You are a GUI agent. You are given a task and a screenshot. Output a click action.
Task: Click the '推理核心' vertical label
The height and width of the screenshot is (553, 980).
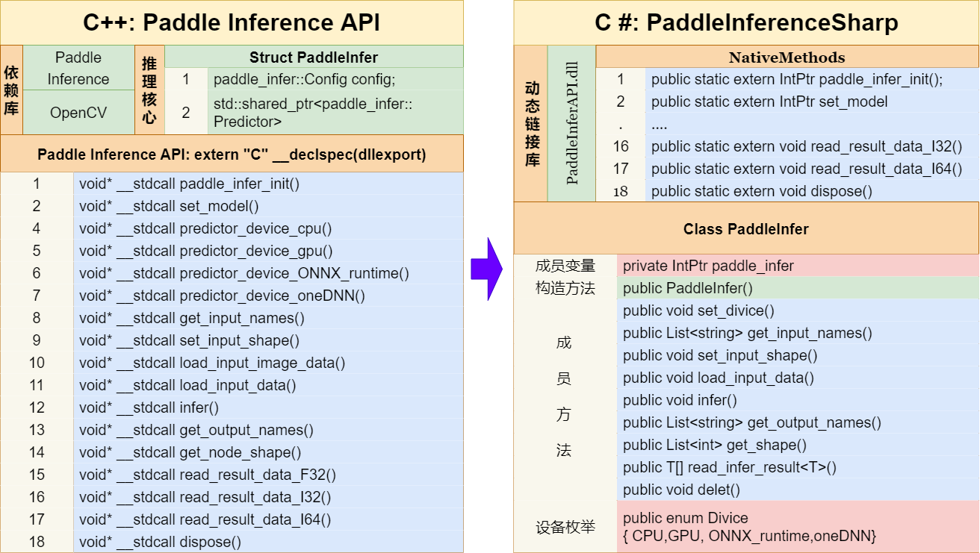(x=149, y=90)
